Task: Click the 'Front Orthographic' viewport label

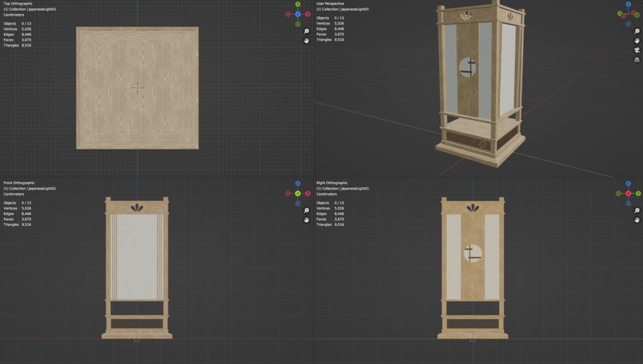Action: click(19, 183)
